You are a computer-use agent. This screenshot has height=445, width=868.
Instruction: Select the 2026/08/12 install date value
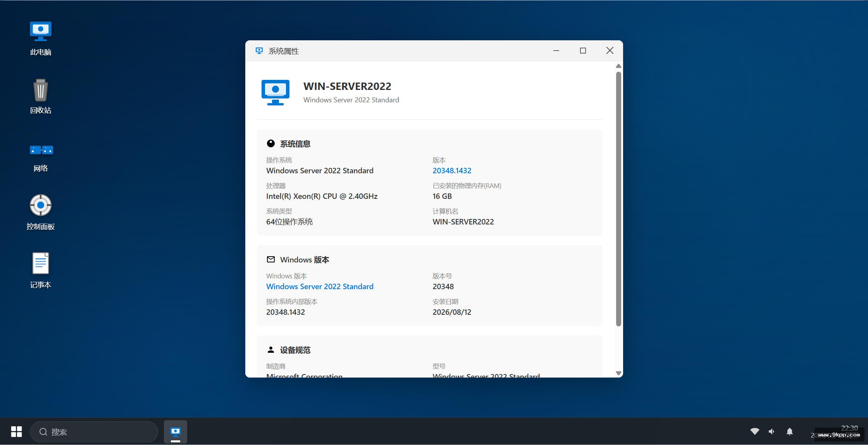[452, 312]
